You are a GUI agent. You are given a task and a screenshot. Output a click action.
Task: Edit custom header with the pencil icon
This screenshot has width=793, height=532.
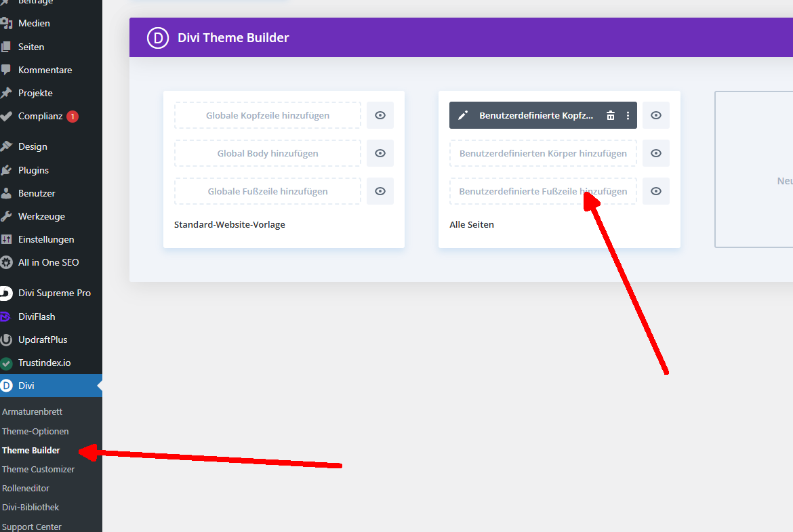point(463,115)
